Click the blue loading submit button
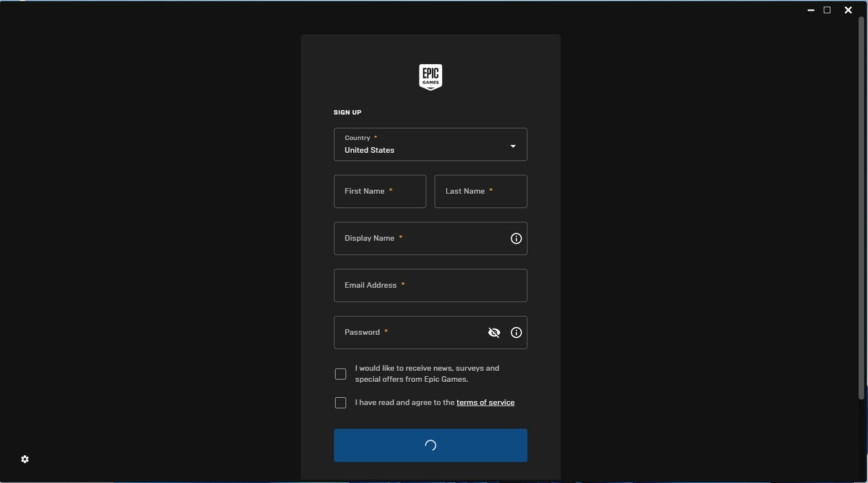This screenshot has height=483, width=868. point(430,445)
